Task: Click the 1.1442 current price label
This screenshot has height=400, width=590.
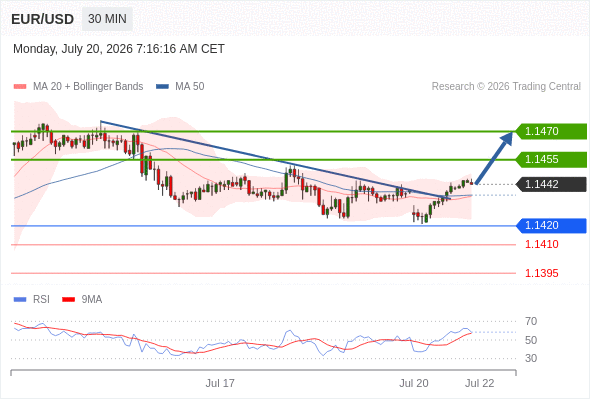Action: pyautogui.click(x=551, y=184)
